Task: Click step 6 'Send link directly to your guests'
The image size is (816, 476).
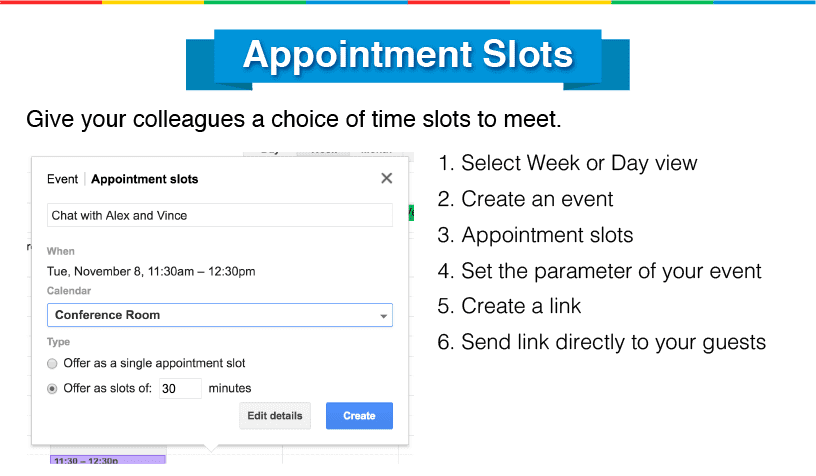Action: (602, 342)
